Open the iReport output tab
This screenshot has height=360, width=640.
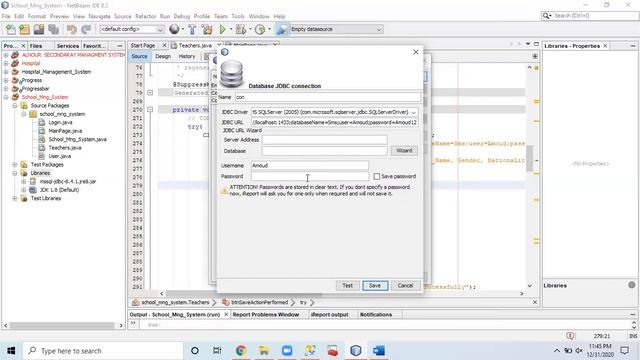[x=329, y=315]
